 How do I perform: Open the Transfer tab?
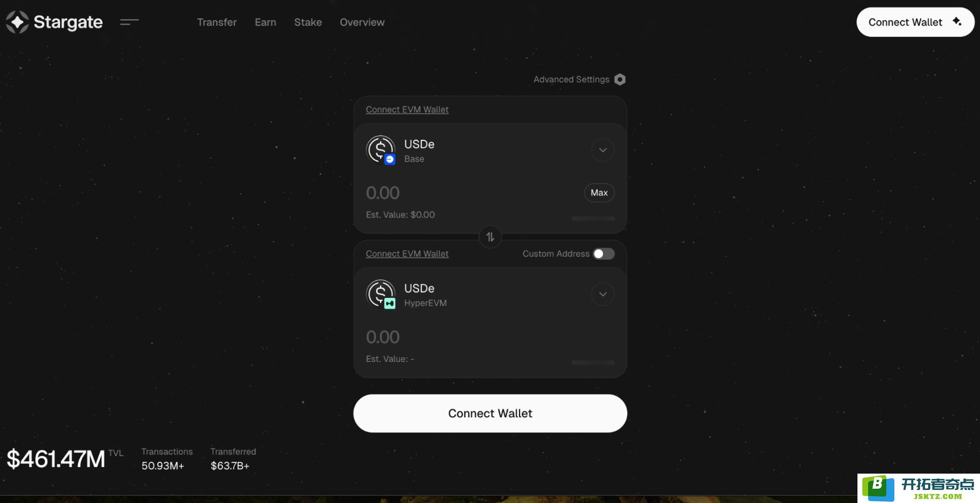coord(217,22)
